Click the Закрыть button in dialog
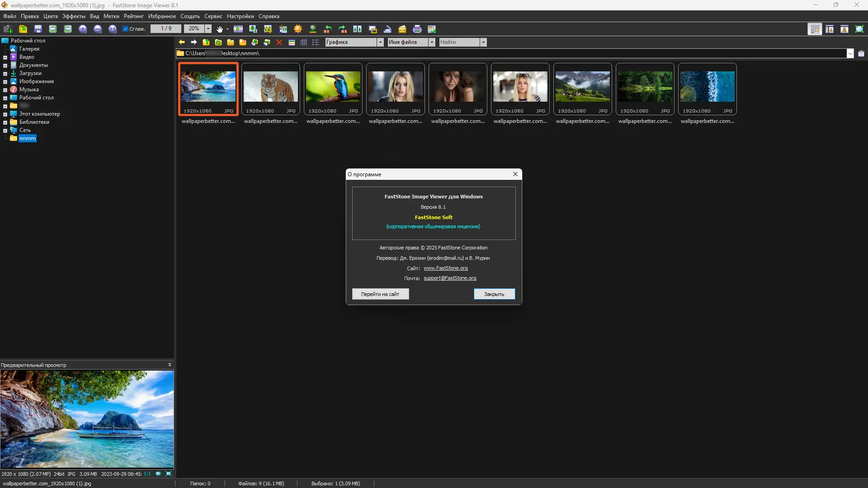Image resolution: width=868 pixels, height=488 pixels. click(494, 294)
